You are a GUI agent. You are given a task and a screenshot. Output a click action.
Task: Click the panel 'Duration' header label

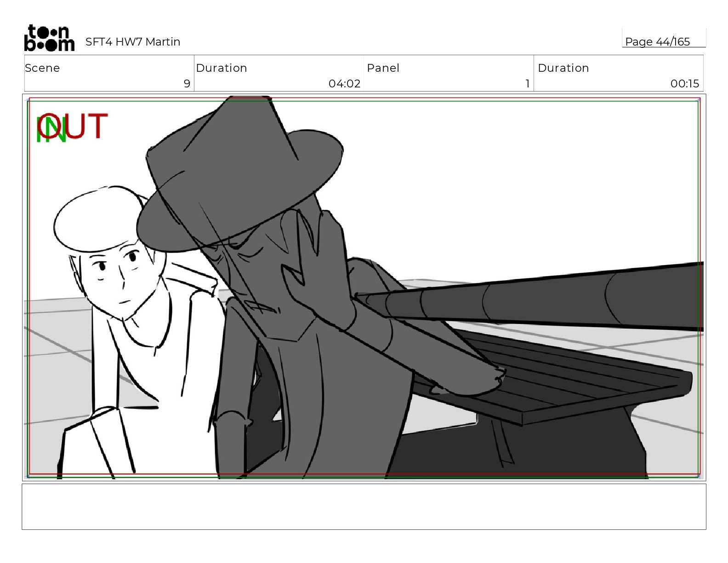click(563, 68)
